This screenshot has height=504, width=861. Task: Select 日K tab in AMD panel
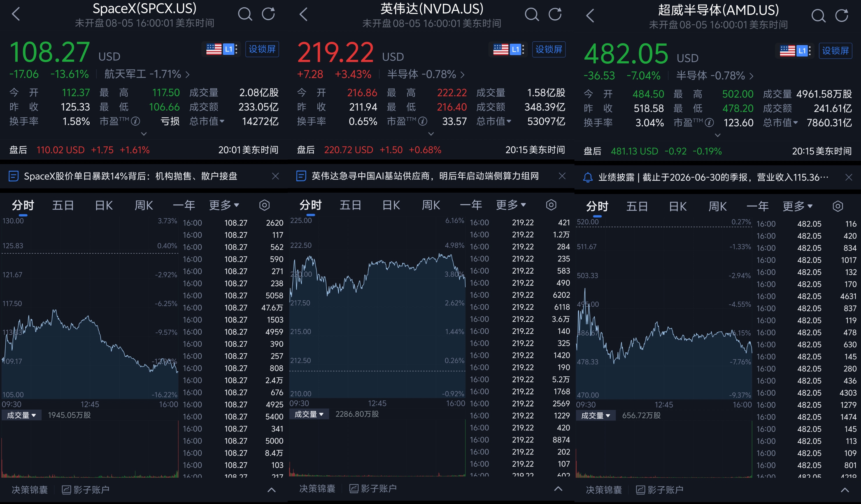click(x=678, y=206)
